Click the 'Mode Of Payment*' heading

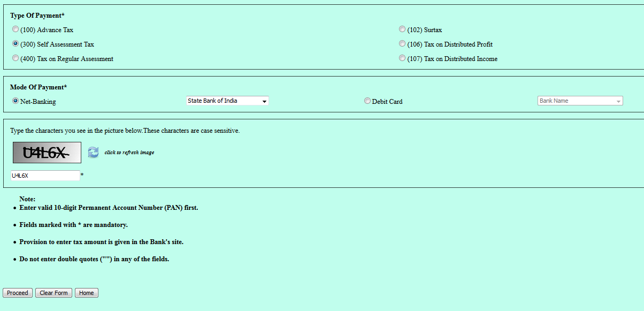(39, 87)
